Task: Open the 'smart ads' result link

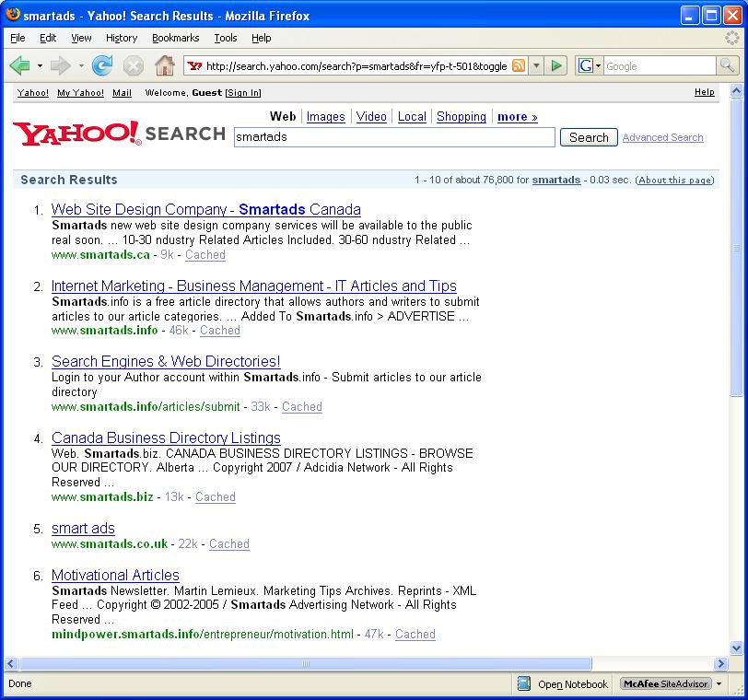Action: click(83, 529)
